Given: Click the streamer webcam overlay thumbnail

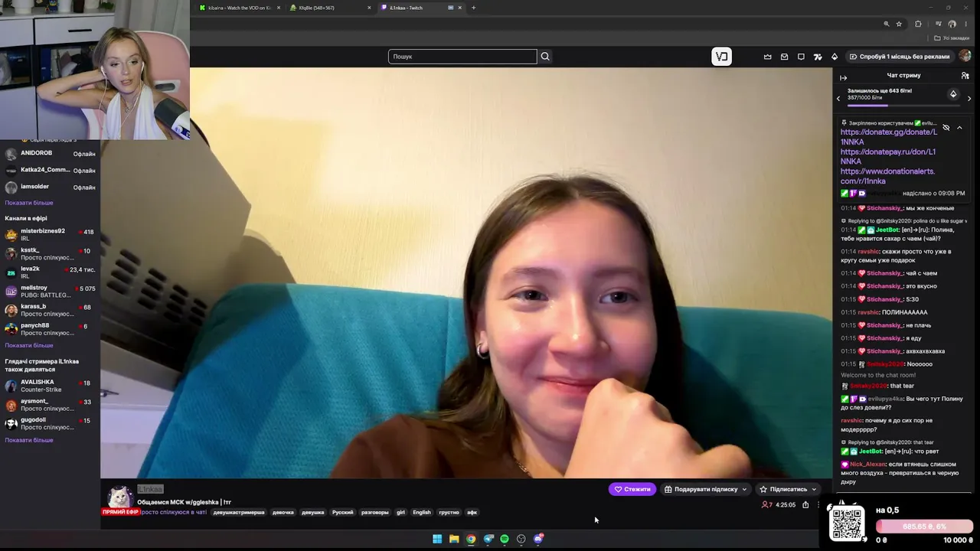Looking at the screenshot, I should click(95, 70).
